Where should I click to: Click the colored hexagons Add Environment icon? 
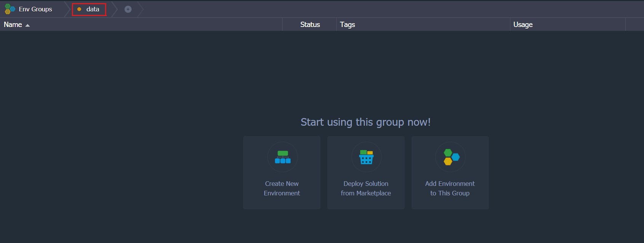pos(451,157)
